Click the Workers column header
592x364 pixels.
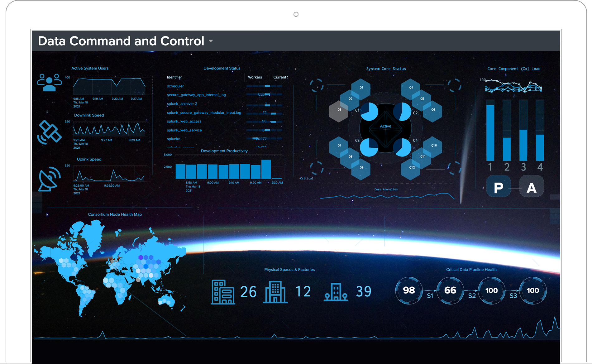255,77
